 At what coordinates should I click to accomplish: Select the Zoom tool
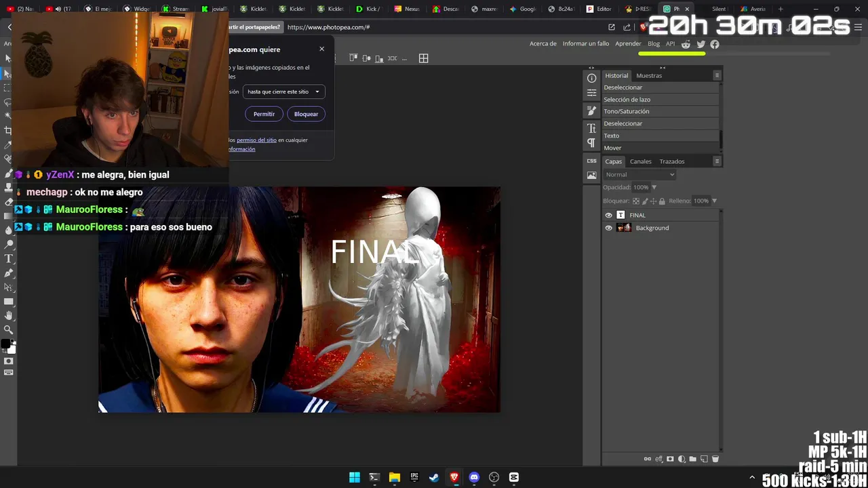[9, 329]
